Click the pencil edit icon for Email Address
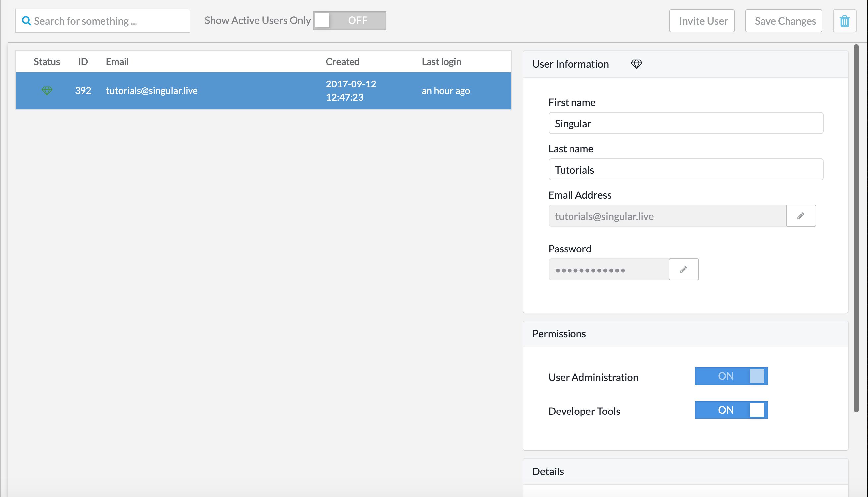Screen dimensions: 868x497 (801, 216)
